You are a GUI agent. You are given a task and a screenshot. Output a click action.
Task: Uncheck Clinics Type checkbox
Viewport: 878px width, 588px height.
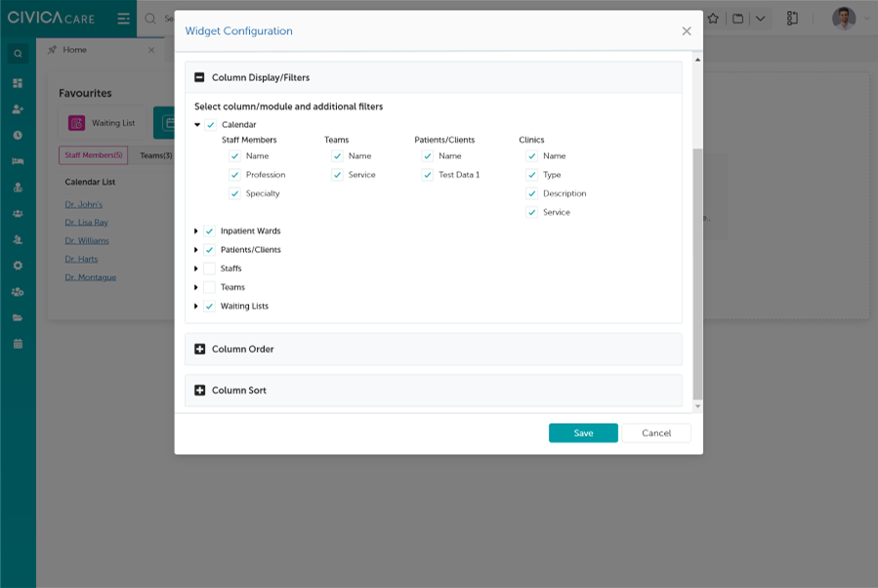tap(531, 175)
